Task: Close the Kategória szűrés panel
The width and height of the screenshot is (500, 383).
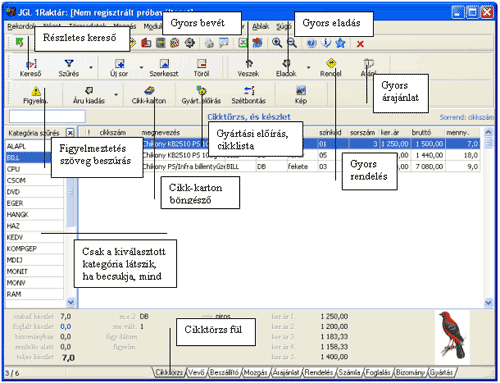Action: (70, 133)
